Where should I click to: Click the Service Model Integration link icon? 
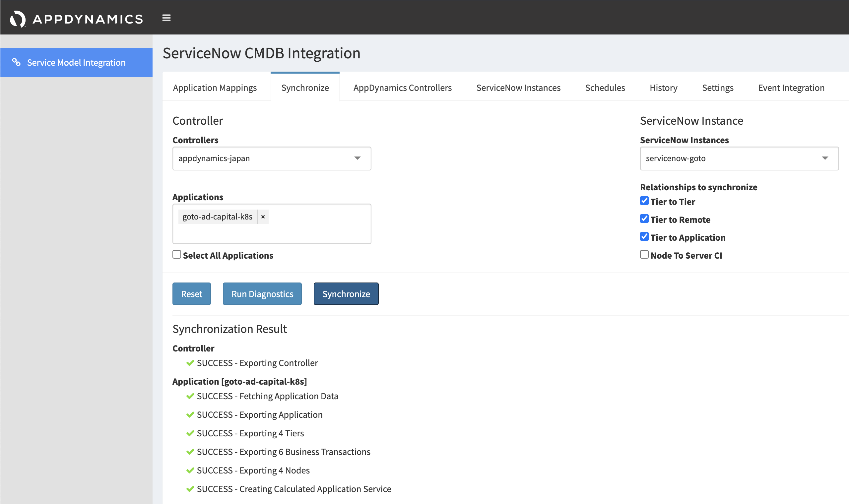(16, 62)
